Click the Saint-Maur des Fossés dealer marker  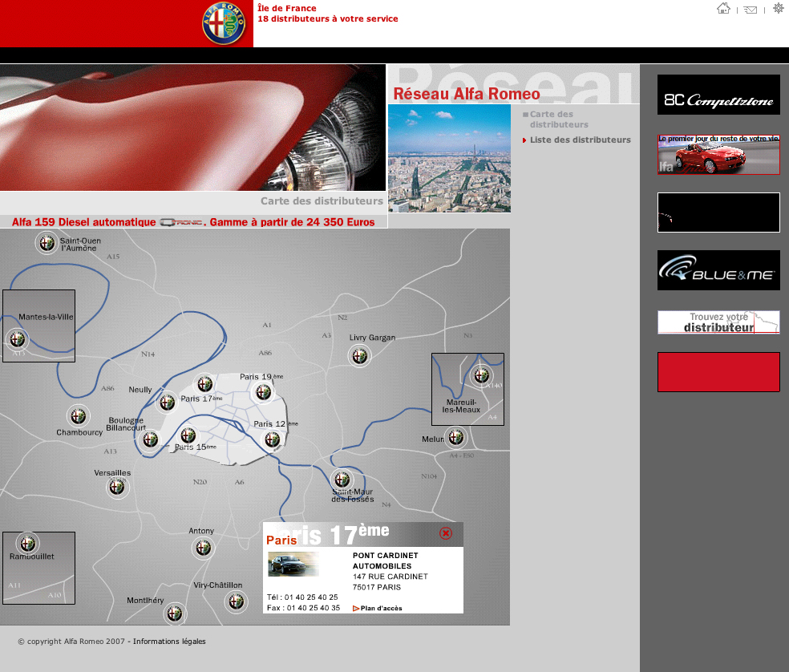pyautogui.click(x=342, y=480)
